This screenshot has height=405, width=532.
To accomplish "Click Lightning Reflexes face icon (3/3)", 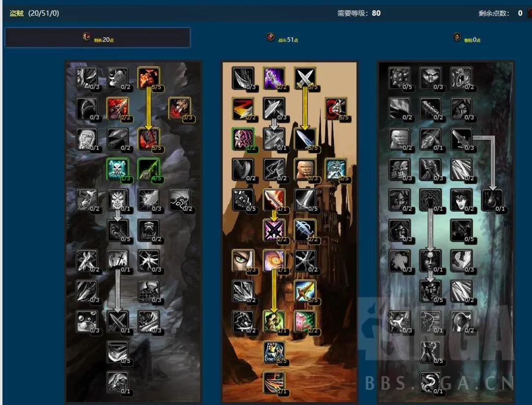I will click(305, 169).
